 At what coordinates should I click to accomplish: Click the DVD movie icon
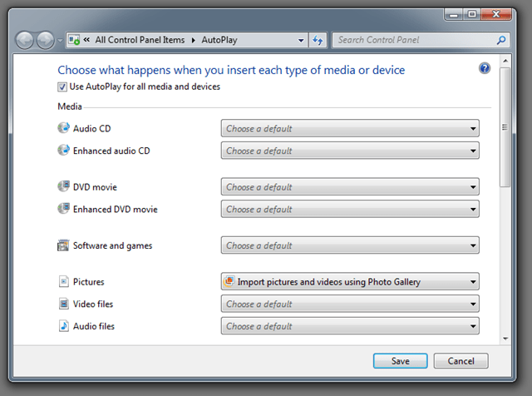tap(63, 187)
